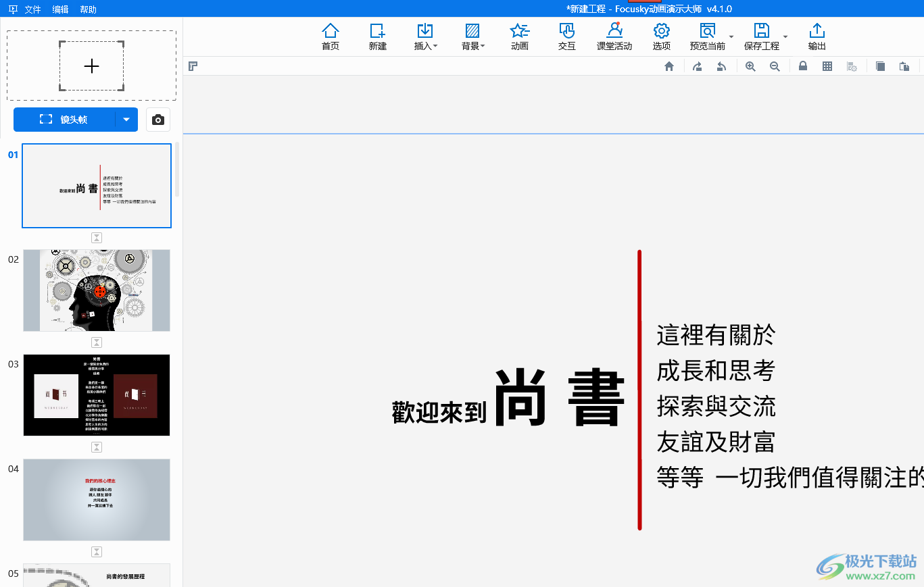This screenshot has height=587, width=924.
Task: Open the 帮助 menu
Action: pyautogui.click(x=88, y=9)
